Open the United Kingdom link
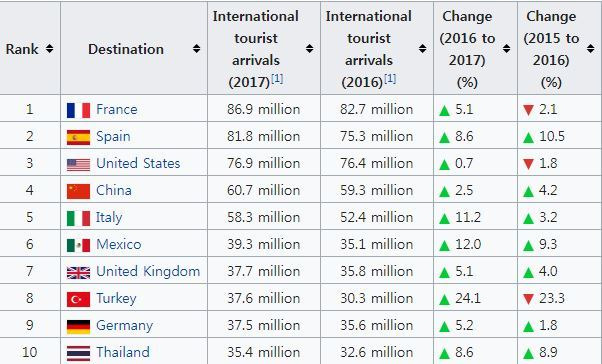The image size is (602, 364). (x=148, y=271)
